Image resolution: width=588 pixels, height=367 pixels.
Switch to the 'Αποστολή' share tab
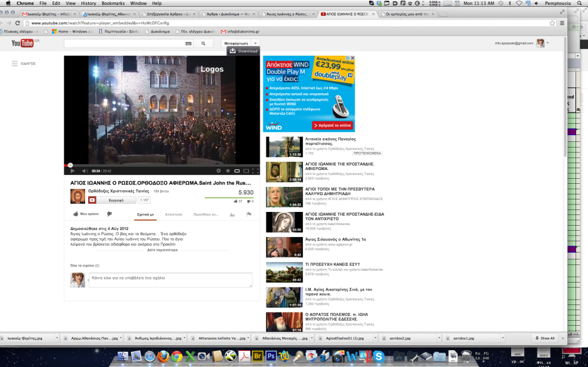point(173,214)
